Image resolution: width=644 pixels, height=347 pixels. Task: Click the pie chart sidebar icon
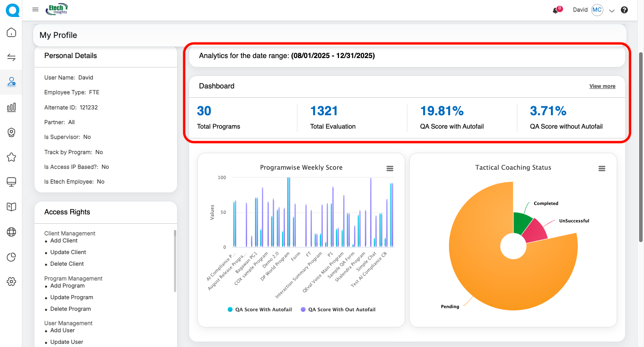[12, 257]
